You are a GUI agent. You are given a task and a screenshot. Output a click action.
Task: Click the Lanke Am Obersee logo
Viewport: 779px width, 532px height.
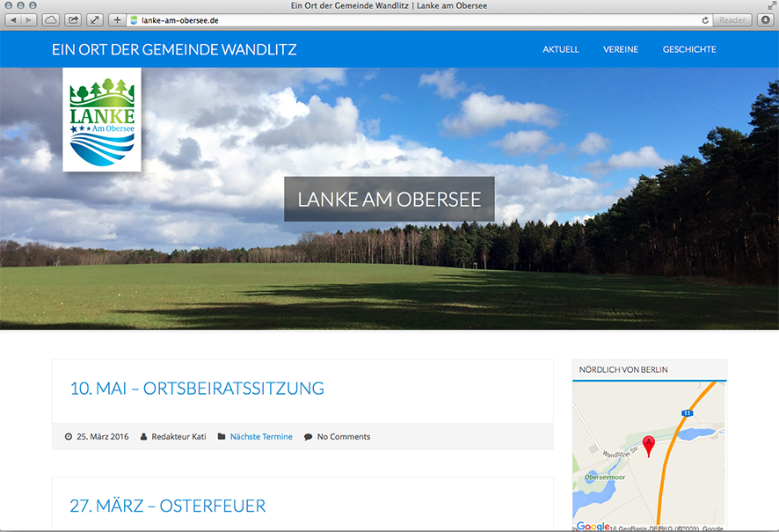coord(102,120)
